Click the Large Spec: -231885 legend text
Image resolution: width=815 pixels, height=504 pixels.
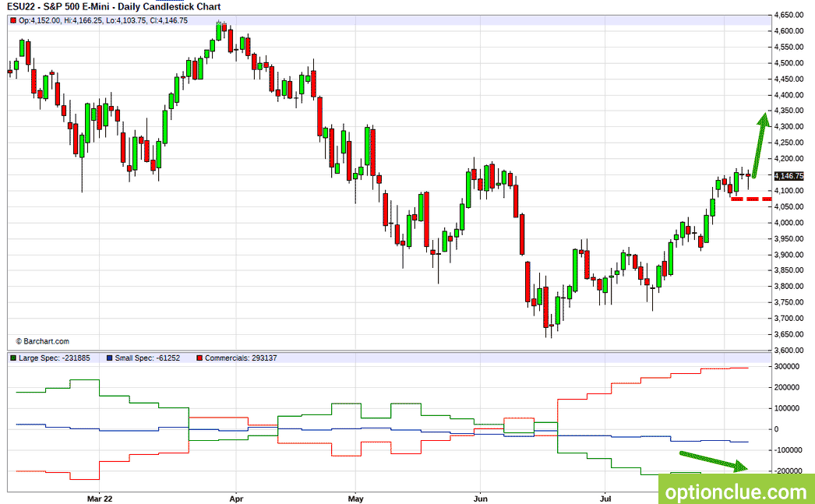(54, 358)
